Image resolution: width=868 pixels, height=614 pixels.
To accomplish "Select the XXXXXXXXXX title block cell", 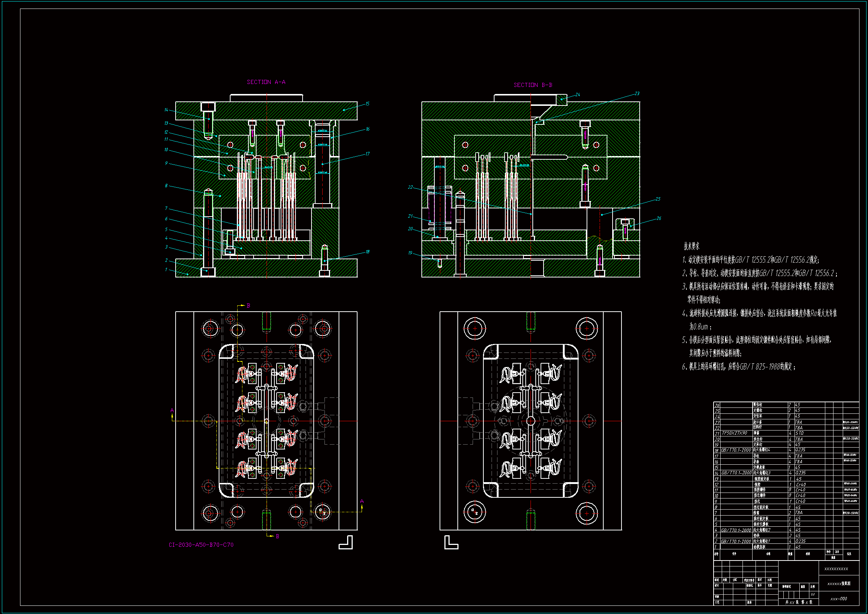I will coord(836,569).
